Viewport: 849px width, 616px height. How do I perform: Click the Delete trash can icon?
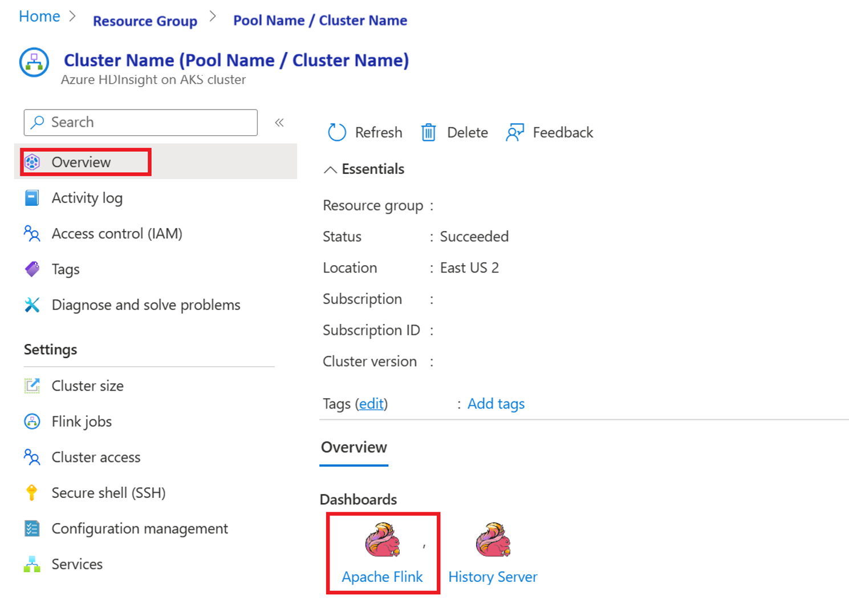click(x=428, y=132)
